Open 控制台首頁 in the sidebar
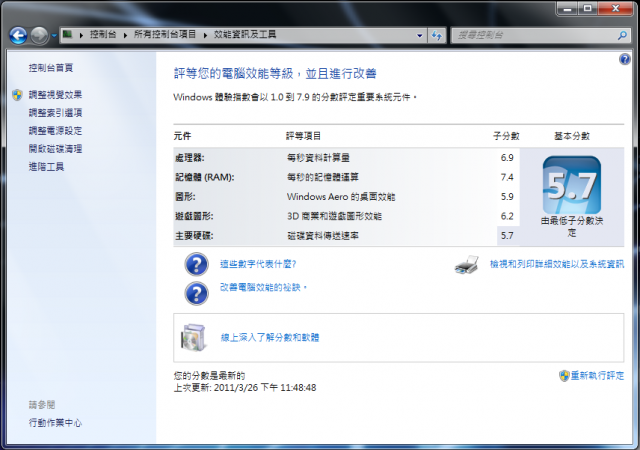The image size is (640, 450). (x=51, y=68)
